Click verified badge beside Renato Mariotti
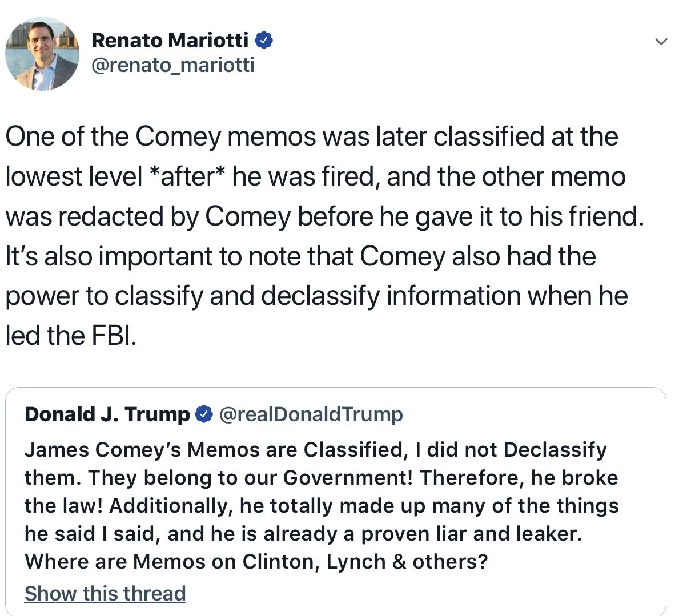 point(263,41)
